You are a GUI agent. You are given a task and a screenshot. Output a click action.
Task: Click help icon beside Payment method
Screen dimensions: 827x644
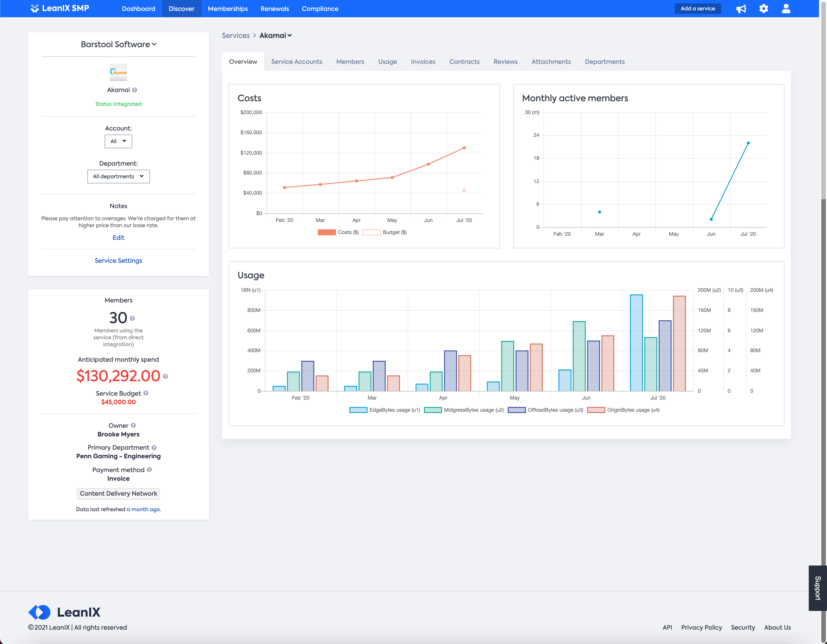tap(150, 469)
